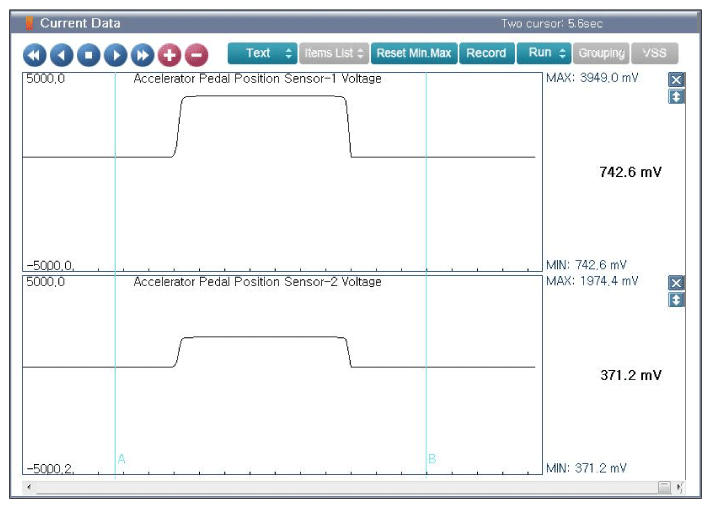The image size is (711, 508).
Task: Close the Sensor-2 Voltage graph
Action: 677,283
